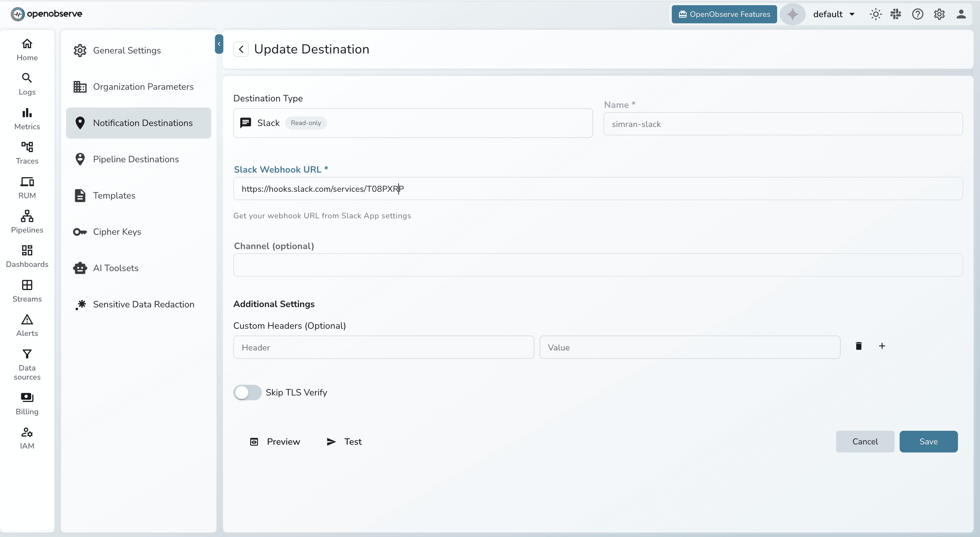This screenshot has width=980, height=537.
Task: Switch theme with the sun icon
Action: pyautogui.click(x=875, y=15)
